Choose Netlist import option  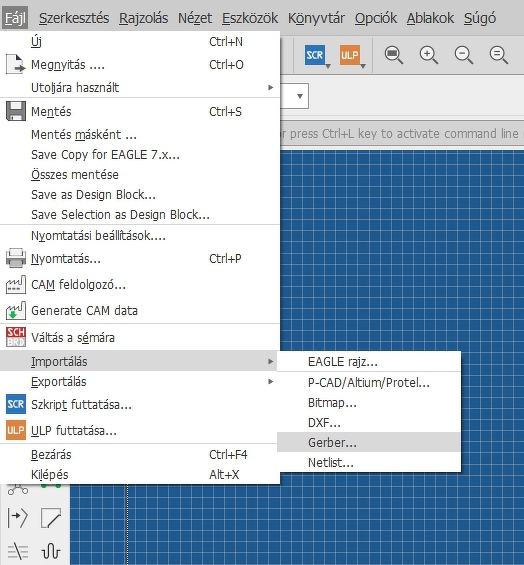pyautogui.click(x=369, y=463)
